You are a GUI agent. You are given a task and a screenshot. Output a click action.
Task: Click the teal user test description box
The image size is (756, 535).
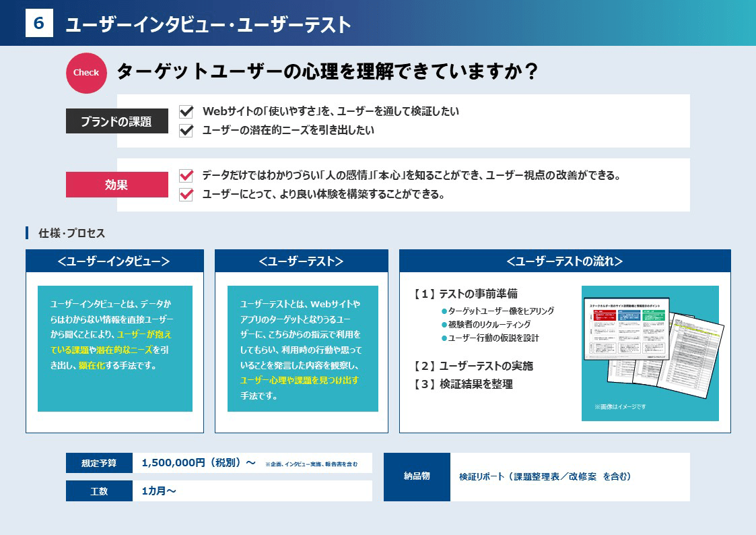[302, 348]
